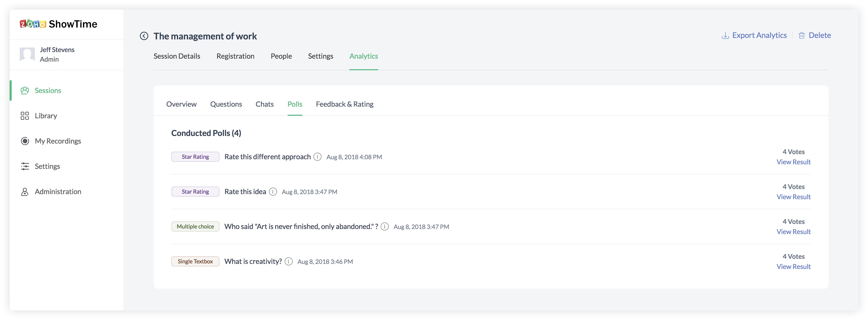
Task: Open the Questions analytics tab
Action: (226, 104)
